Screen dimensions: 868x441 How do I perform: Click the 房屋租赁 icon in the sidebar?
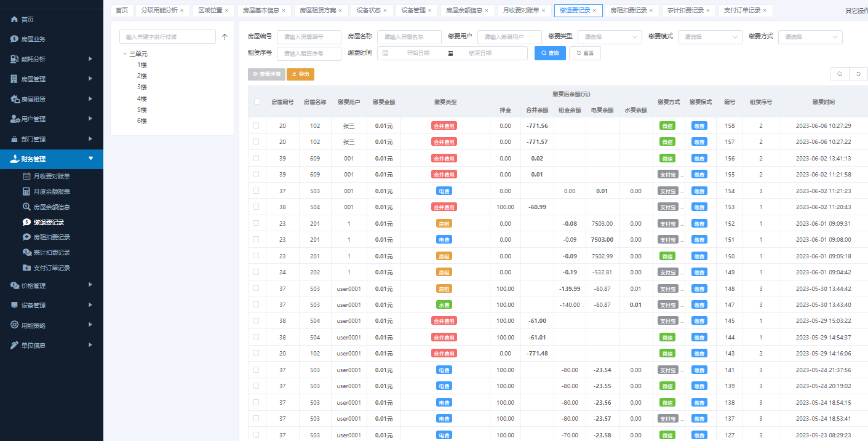15,99
